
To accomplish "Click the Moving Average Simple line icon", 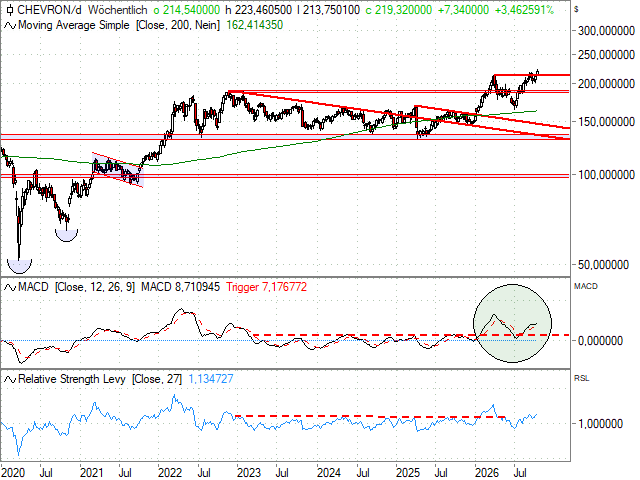I will (x=10, y=26).
